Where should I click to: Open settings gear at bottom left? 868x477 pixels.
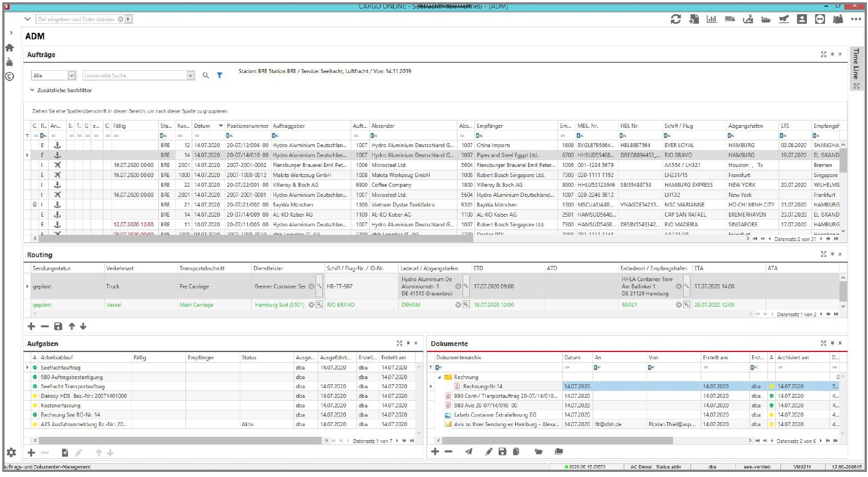tap(11, 453)
